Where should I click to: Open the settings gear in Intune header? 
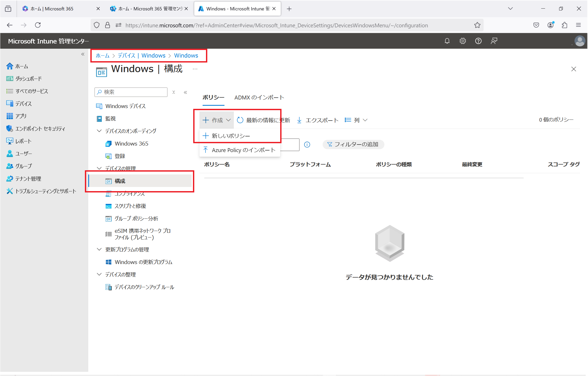pos(462,41)
